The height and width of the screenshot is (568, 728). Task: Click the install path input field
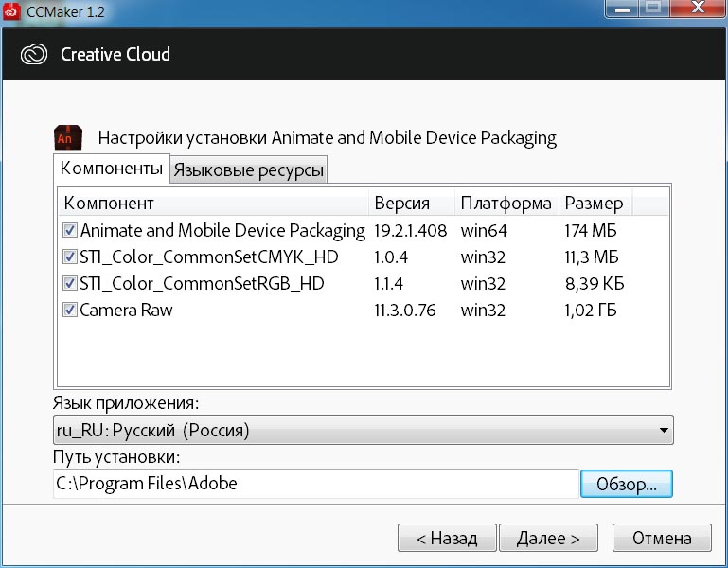click(315, 484)
